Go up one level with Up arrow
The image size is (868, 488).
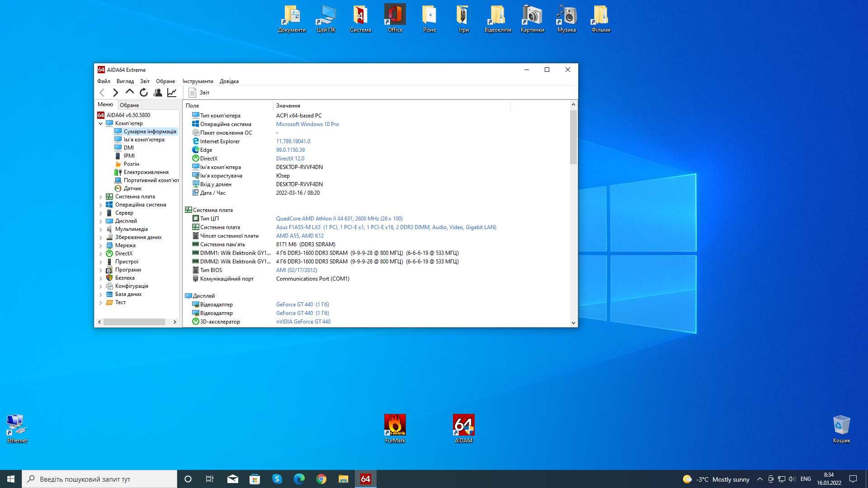point(130,92)
